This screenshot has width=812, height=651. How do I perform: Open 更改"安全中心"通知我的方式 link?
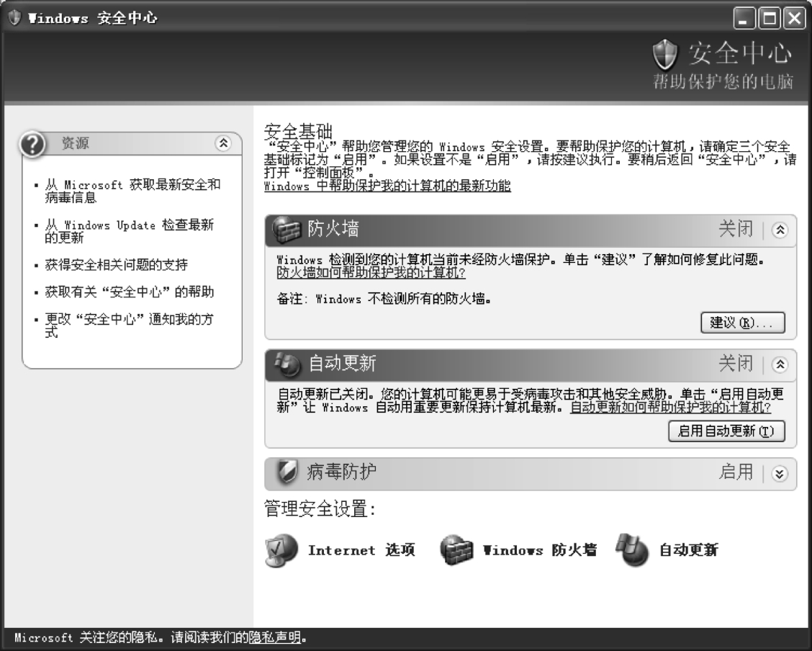click(x=129, y=325)
